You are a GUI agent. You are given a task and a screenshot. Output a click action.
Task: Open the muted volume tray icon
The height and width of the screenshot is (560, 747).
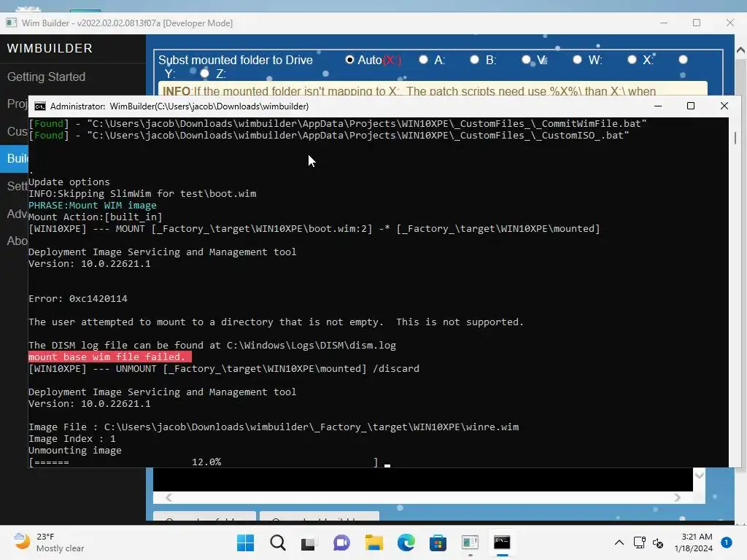tap(658, 542)
